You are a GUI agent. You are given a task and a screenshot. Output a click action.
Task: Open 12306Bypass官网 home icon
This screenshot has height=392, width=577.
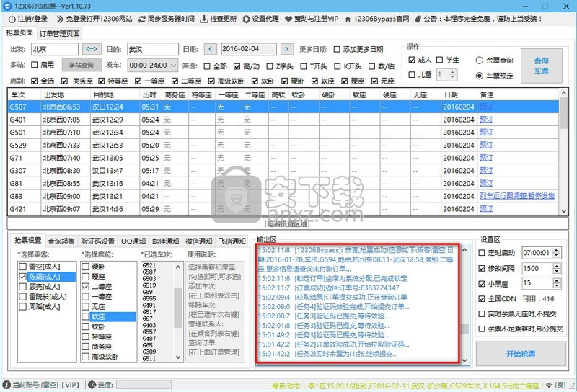tap(348, 19)
